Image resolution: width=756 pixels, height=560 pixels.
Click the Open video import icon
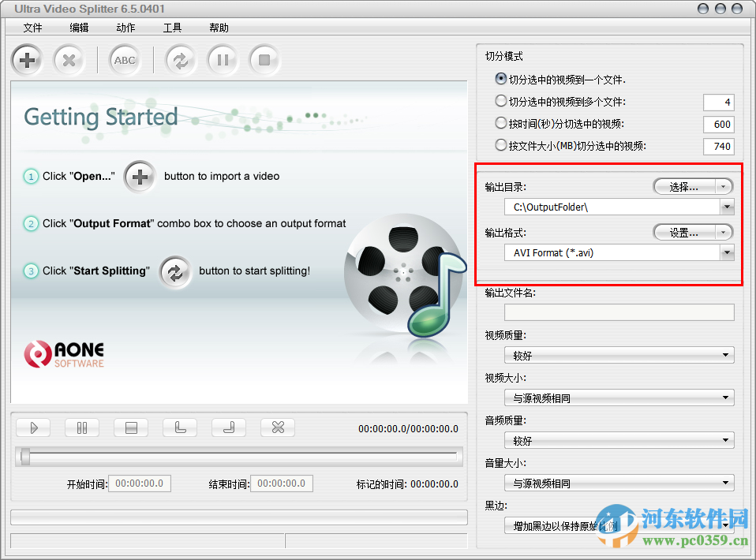coord(27,60)
